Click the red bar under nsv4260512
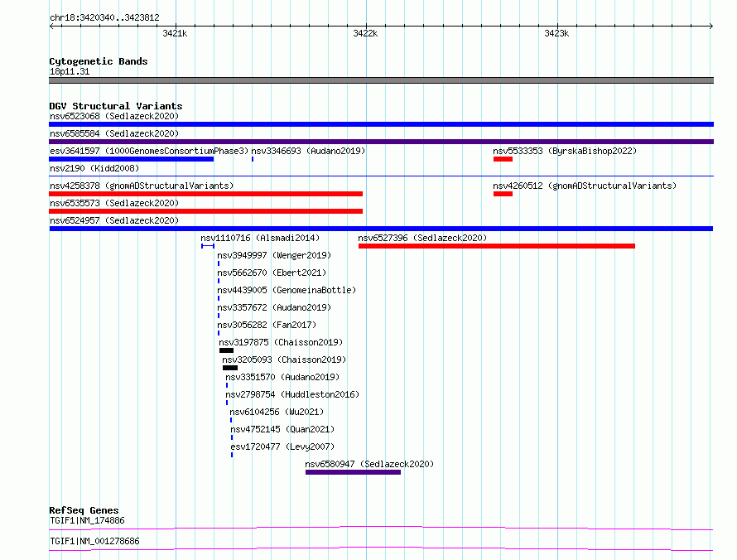The height and width of the screenshot is (560, 737). point(503,194)
